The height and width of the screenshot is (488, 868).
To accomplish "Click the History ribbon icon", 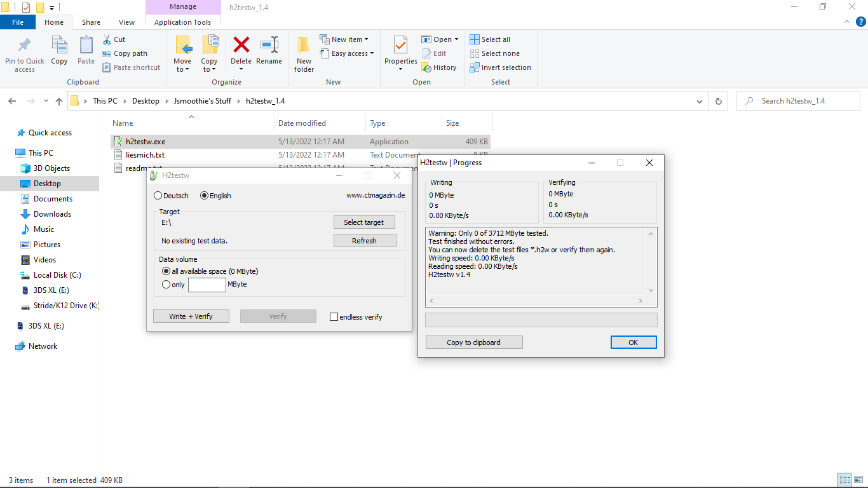I will pos(438,67).
